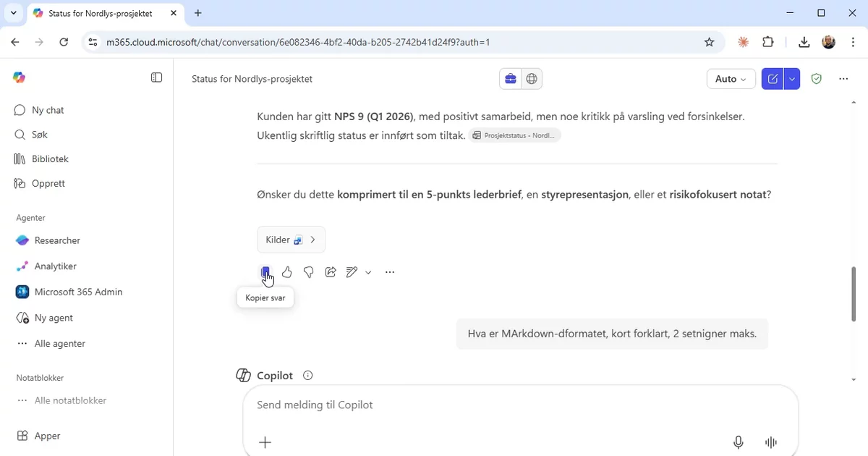Image resolution: width=868 pixels, height=456 pixels.
Task: Select Ny chat in sidebar
Action: (x=87, y=110)
